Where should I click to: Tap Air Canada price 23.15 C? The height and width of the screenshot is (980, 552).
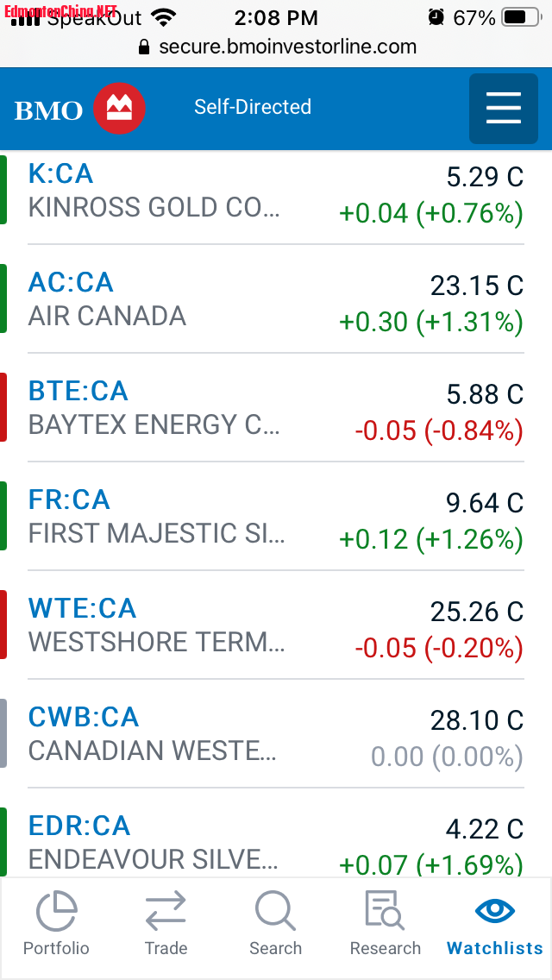476,286
